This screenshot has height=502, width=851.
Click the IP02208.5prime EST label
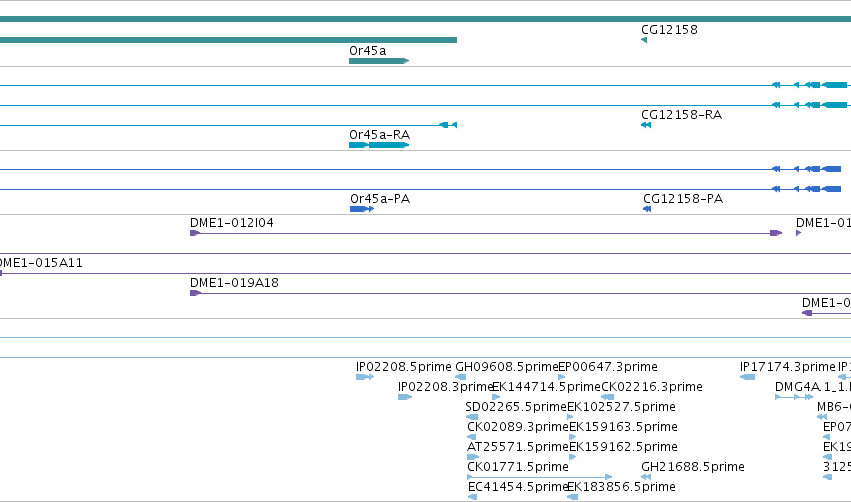pos(404,367)
